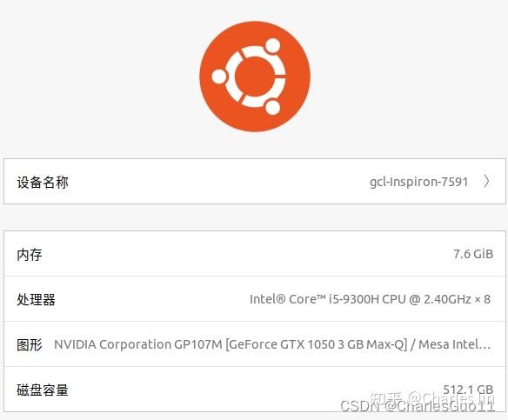Click the 7.6 GiB memory value
The image size is (508, 420).
coord(473,254)
